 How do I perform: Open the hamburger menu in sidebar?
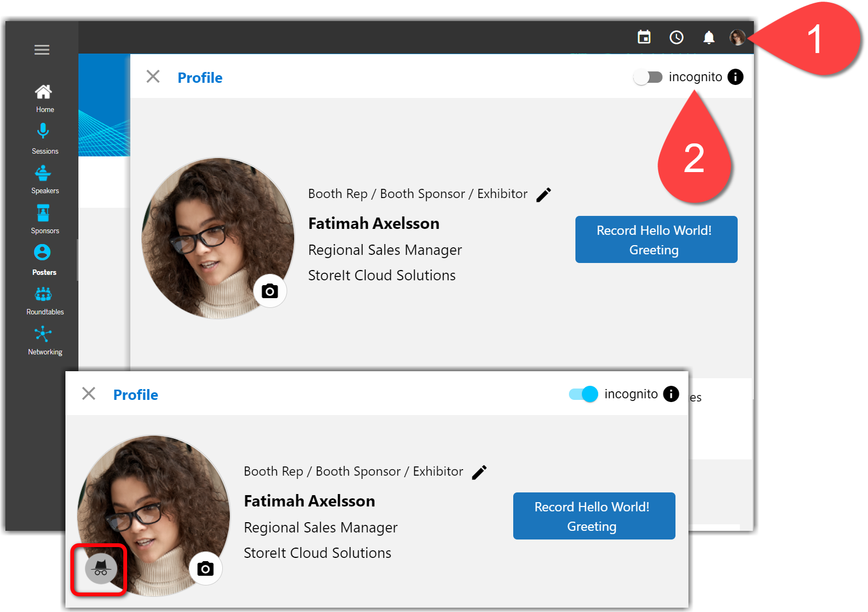(x=42, y=50)
